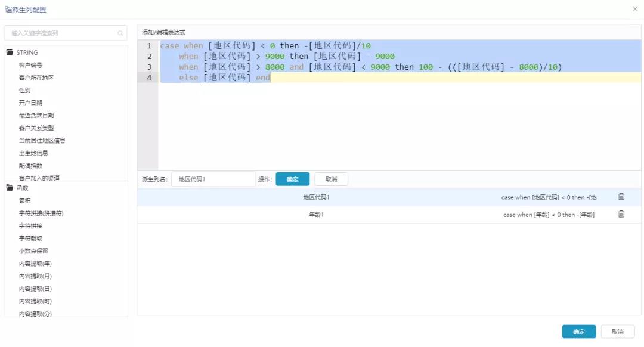Insert the 字符拼接(拼接符) function
This screenshot has width=644, height=347.
41,213
